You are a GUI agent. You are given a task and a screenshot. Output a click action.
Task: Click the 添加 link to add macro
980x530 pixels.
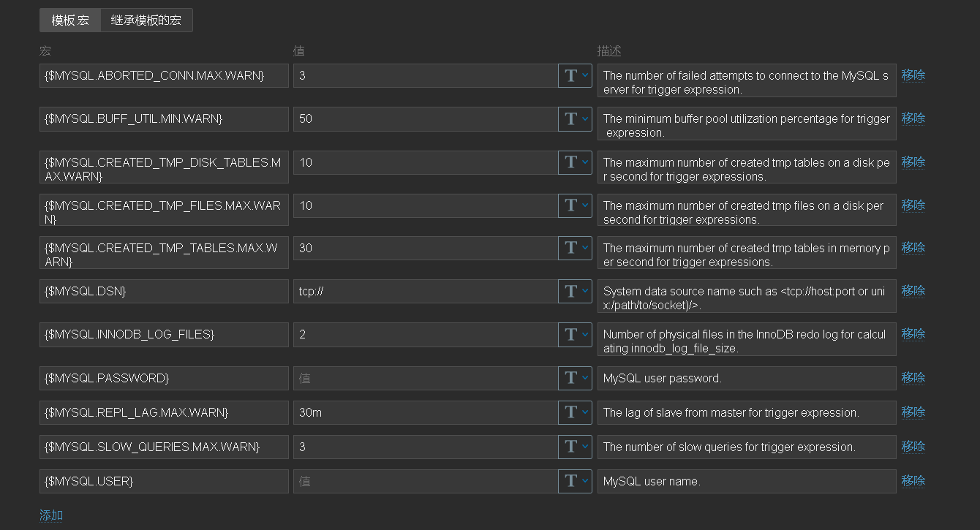[51, 515]
